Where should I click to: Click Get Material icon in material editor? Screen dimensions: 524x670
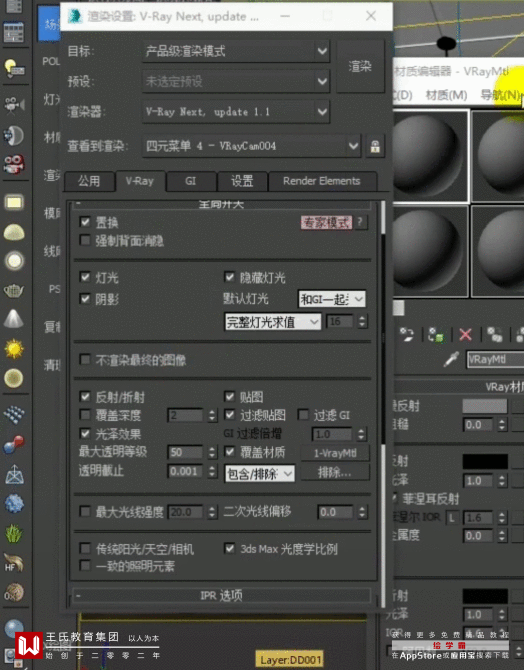[x=406, y=335]
